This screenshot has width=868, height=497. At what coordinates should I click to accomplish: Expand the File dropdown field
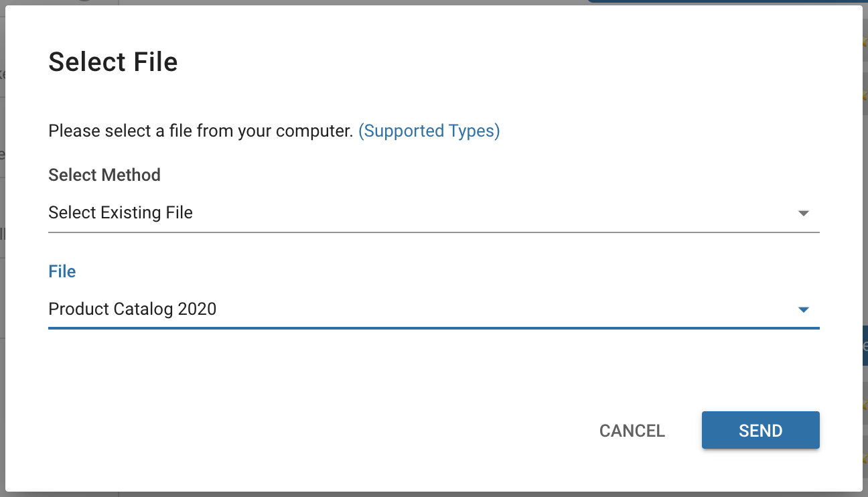[433, 309]
